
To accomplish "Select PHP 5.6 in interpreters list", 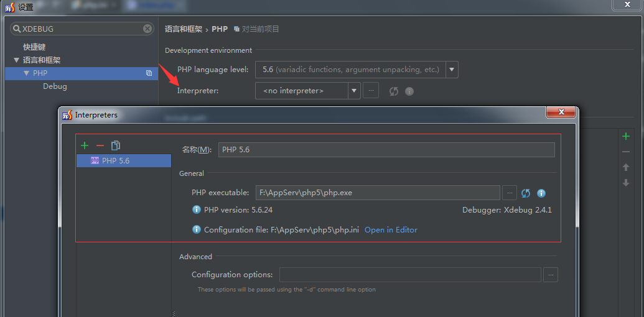I will [116, 160].
